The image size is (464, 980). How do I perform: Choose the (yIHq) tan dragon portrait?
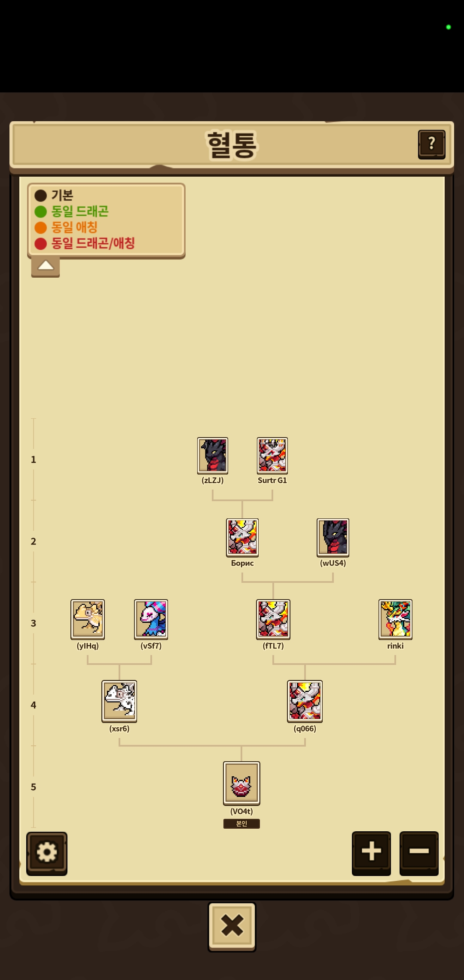tap(88, 619)
